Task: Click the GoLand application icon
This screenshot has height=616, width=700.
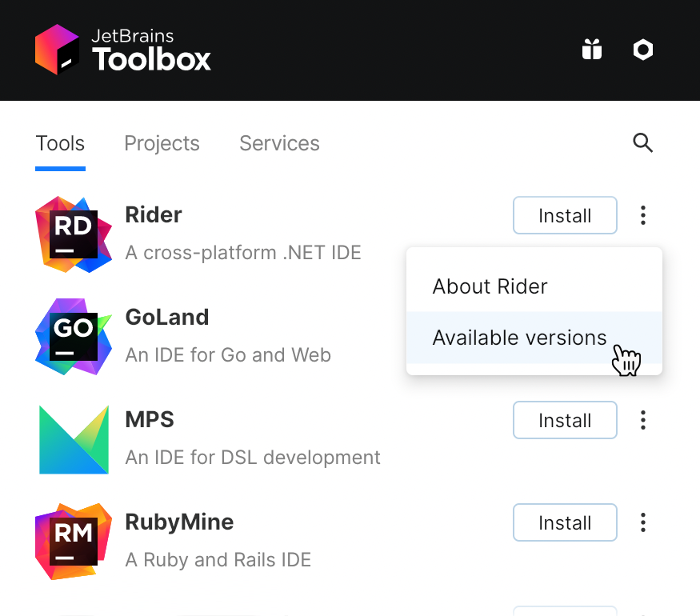Action: click(73, 336)
